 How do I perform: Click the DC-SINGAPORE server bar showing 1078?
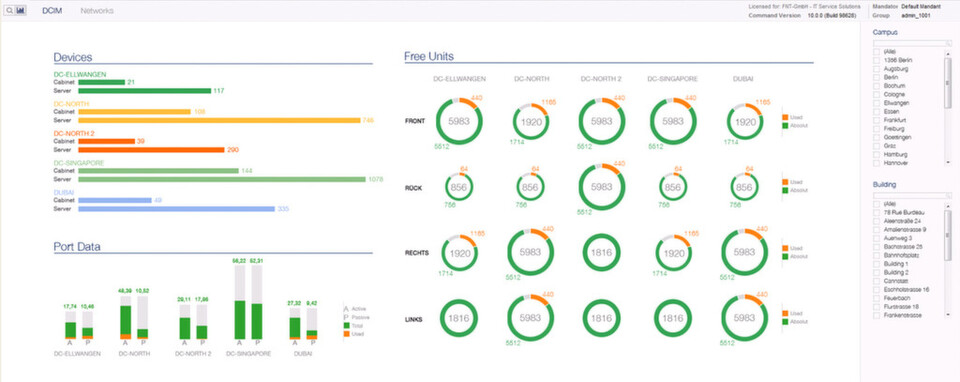point(222,179)
